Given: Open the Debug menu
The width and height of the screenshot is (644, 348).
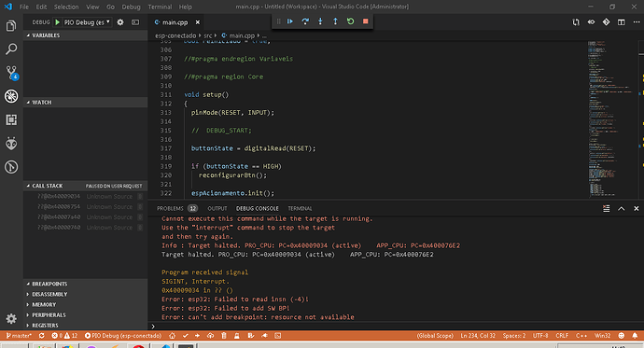Looking at the screenshot, I should pos(131,7).
